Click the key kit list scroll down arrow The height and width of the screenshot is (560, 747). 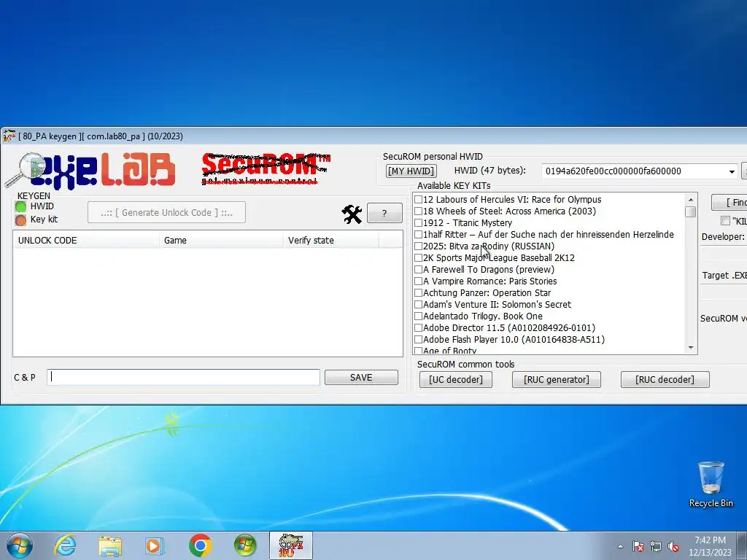pos(691,348)
